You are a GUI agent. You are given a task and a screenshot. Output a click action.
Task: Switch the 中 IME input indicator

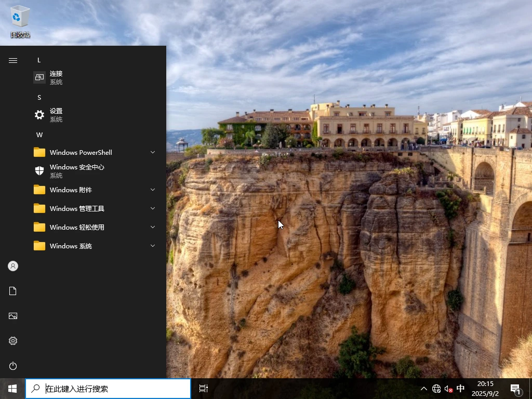pos(460,388)
